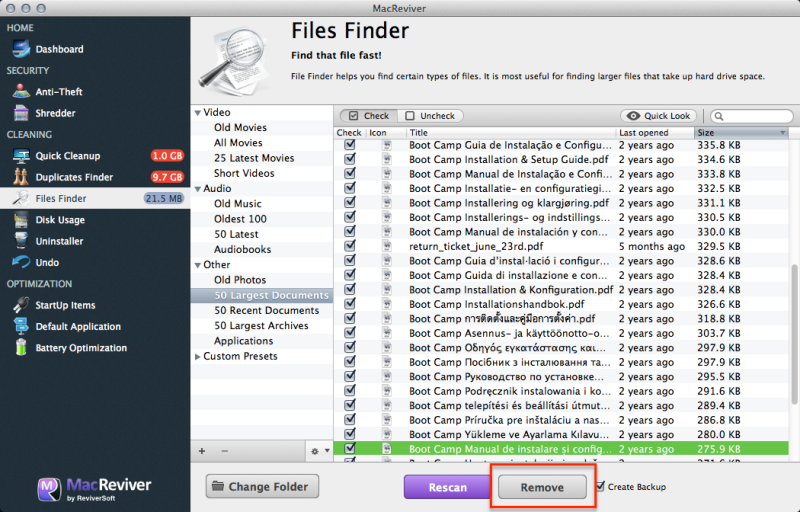Open the Shredder icon
This screenshot has width=800, height=512.
(x=21, y=113)
